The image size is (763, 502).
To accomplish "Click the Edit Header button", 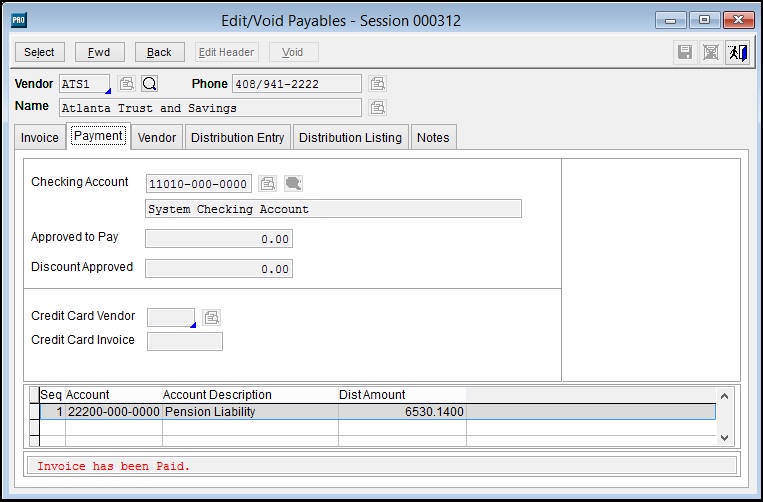I will click(x=227, y=52).
